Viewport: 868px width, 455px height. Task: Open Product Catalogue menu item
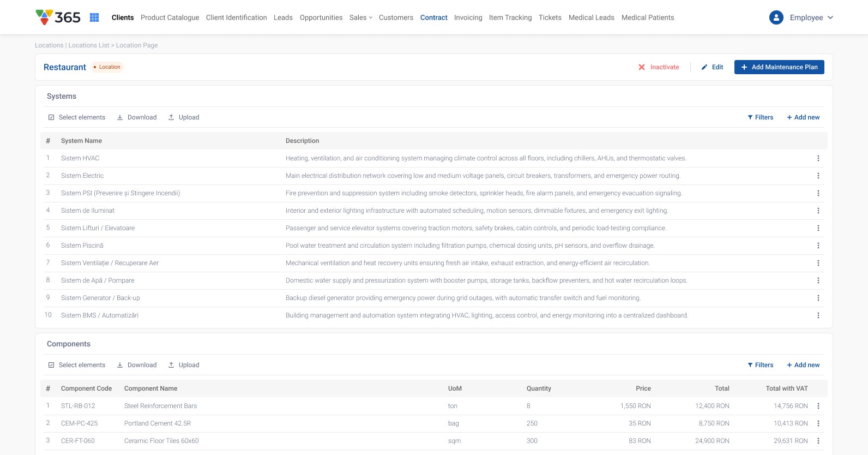click(170, 17)
